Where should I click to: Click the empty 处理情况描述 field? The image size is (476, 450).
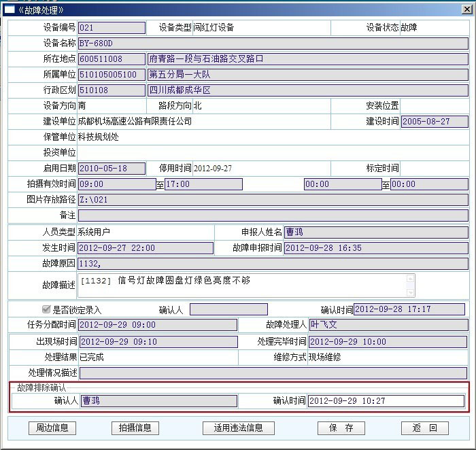273,373
